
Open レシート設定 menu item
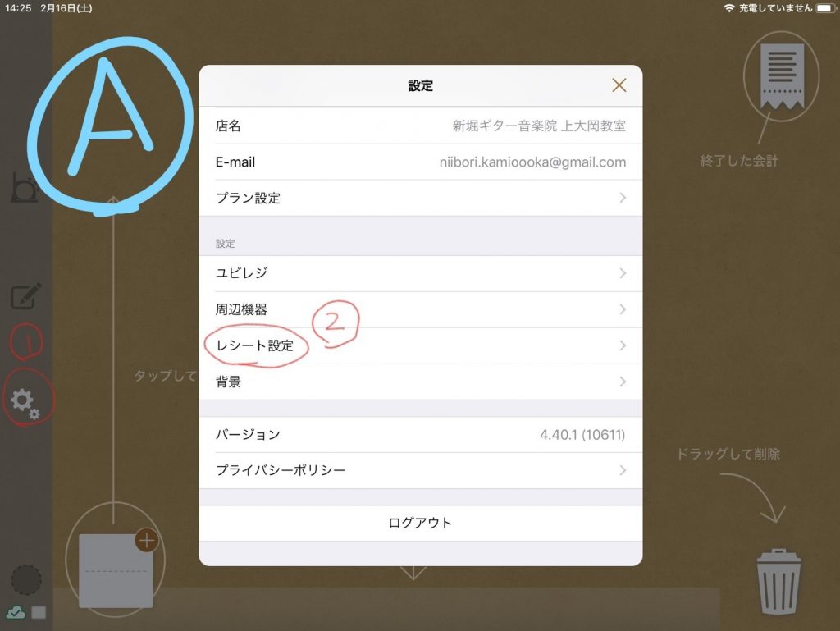[255, 345]
